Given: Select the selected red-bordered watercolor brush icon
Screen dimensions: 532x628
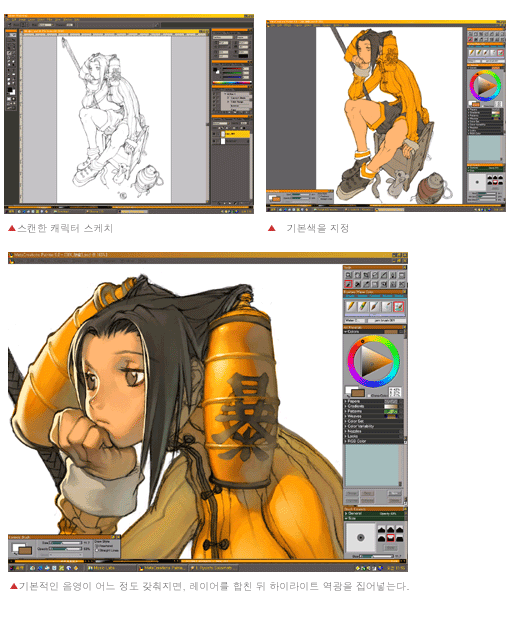Looking at the screenshot, I should [x=398, y=306].
